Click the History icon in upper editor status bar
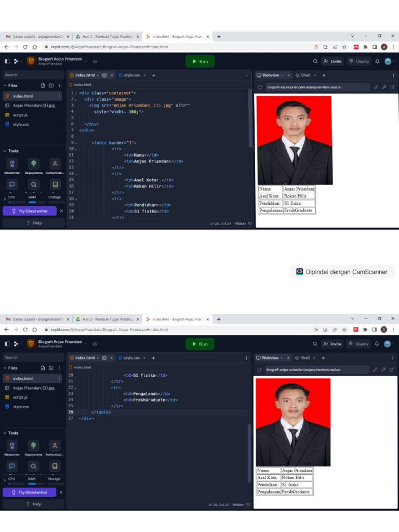The height and width of the screenshot is (532, 399). [250, 223]
